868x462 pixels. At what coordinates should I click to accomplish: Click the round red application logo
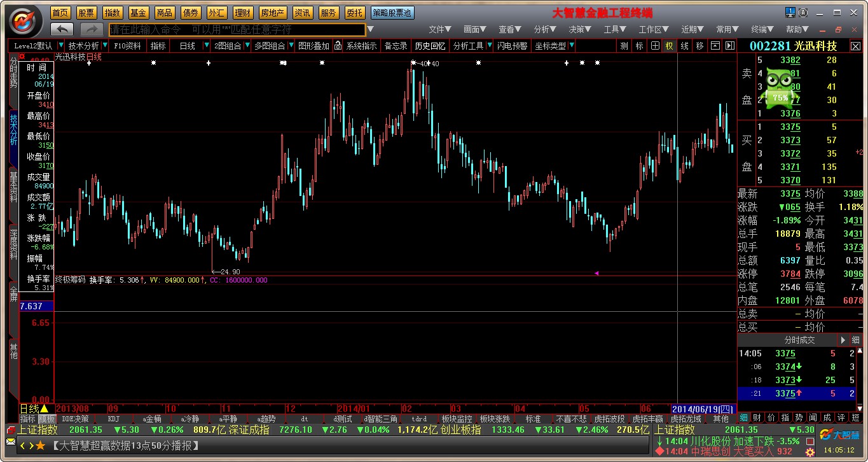(x=24, y=21)
